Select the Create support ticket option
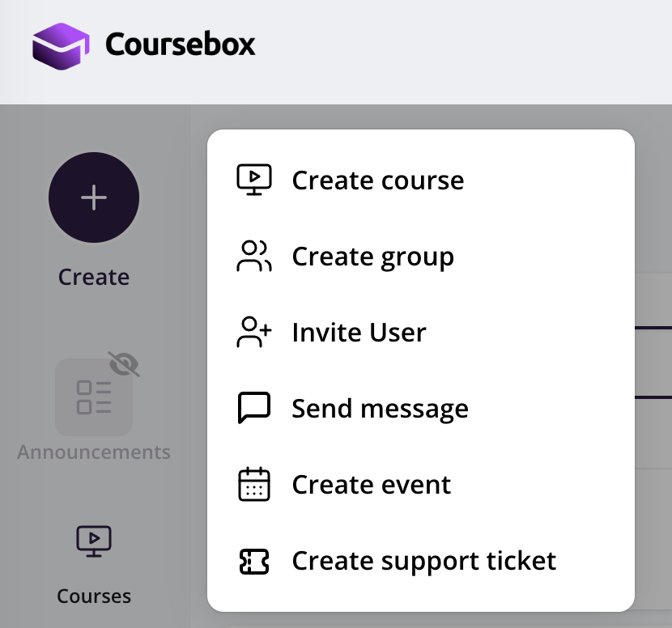672x628 pixels. coord(423,561)
